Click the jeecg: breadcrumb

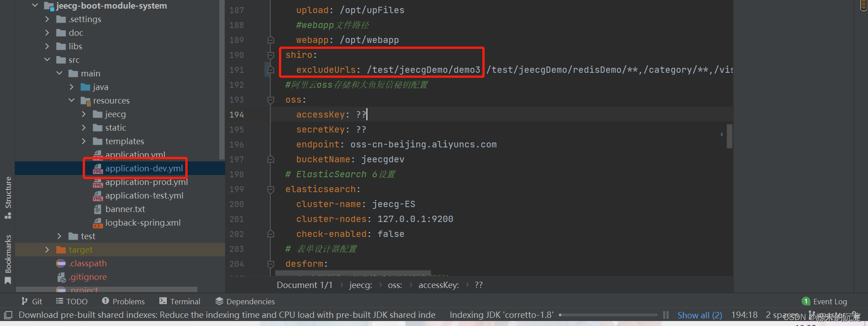coord(360,285)
